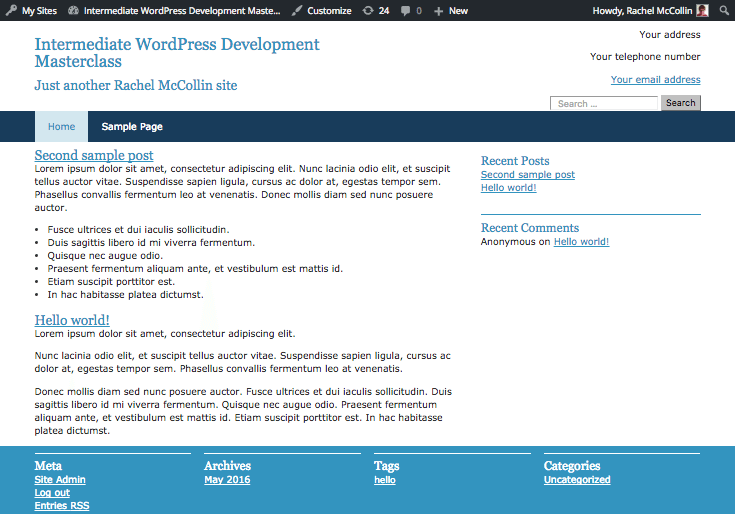Click the plus icon beside New

click(x=438, y=11)
